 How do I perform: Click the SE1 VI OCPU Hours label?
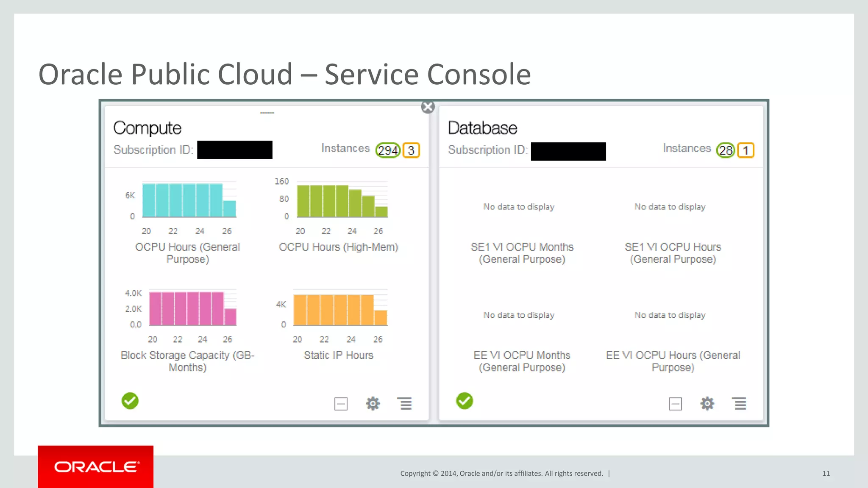(x=673, y=253)
